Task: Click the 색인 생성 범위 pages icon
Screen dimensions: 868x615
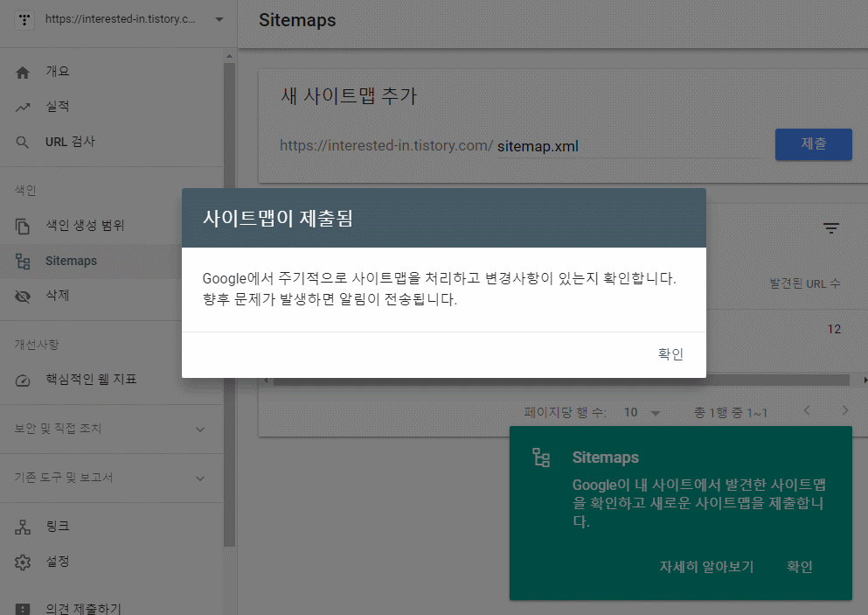Action: [23, 226]
